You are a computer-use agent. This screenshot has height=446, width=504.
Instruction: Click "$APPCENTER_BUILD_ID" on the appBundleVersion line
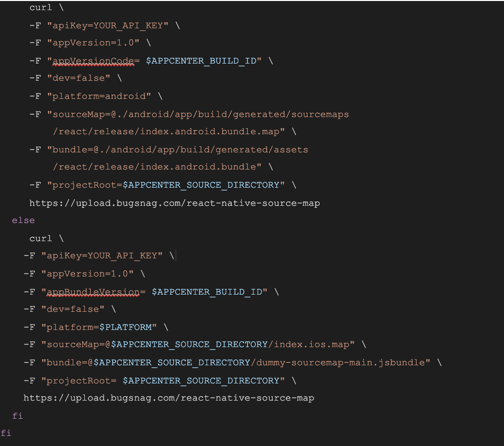coord(207,292)
